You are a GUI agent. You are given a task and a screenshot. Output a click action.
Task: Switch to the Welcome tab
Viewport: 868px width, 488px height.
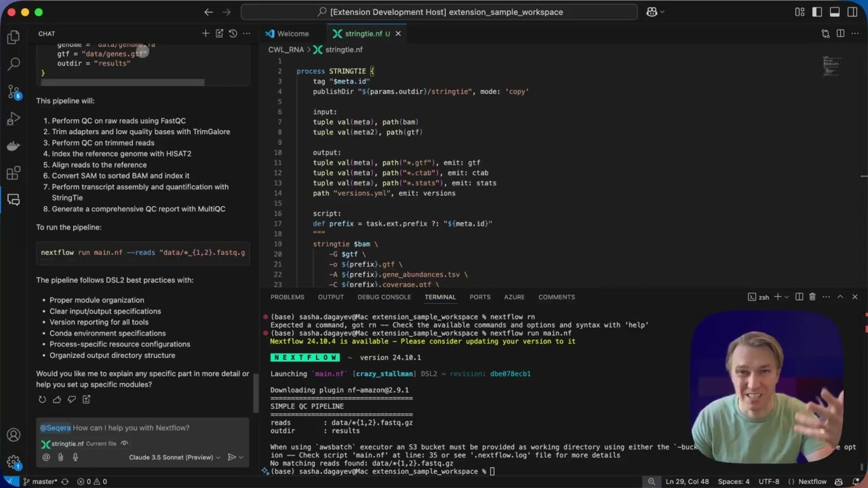click(287, 33)
